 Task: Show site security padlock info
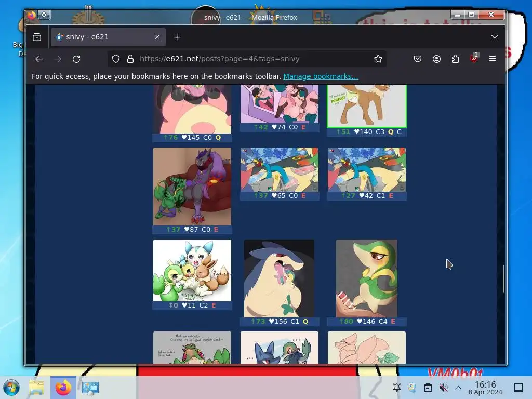pos(130,59)
